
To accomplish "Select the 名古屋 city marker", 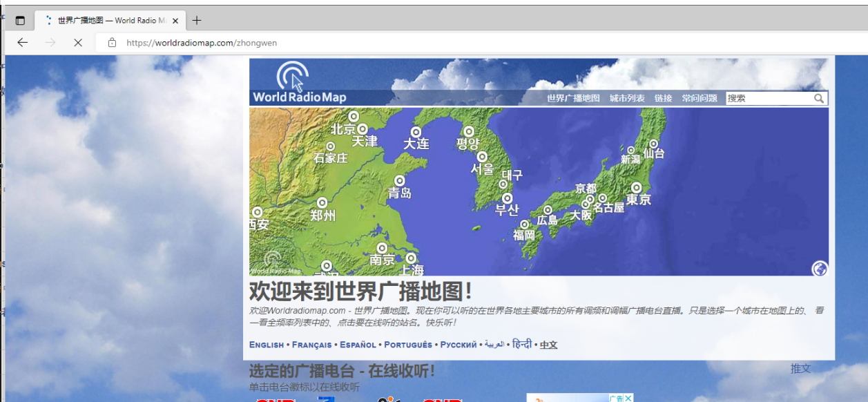I will (x=603, y=198).
